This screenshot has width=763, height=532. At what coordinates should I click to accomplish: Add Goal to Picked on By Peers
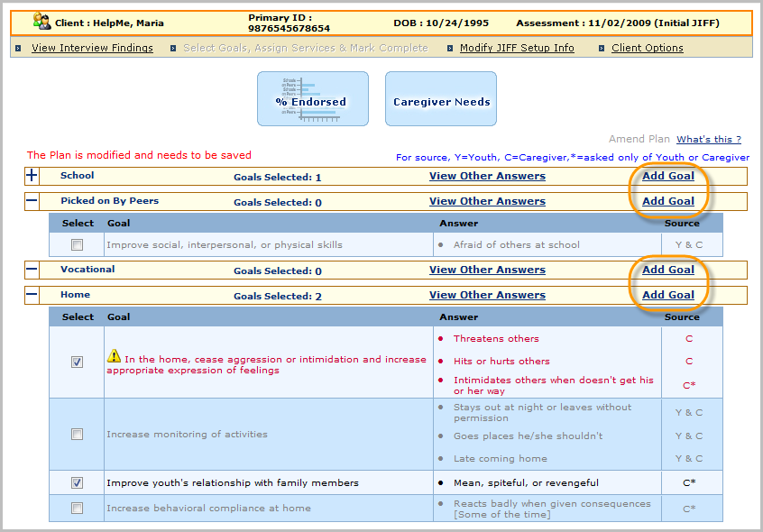668,201
